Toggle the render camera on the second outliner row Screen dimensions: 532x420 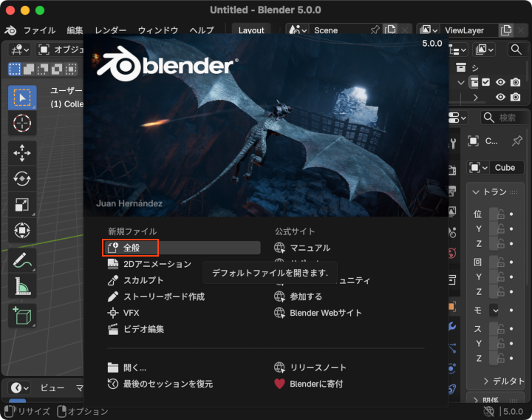point(516,97)
